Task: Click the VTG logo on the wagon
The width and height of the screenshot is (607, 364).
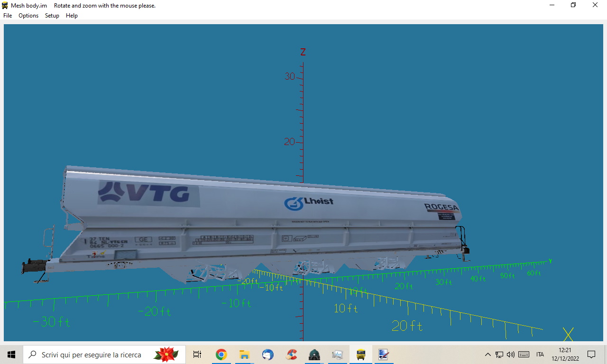Action: (x=148, y=193)
